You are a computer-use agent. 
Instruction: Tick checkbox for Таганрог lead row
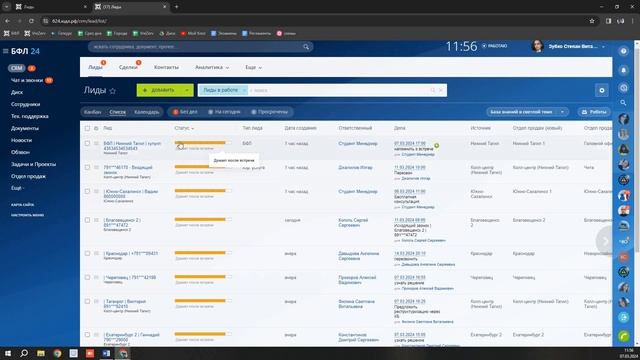87,301
